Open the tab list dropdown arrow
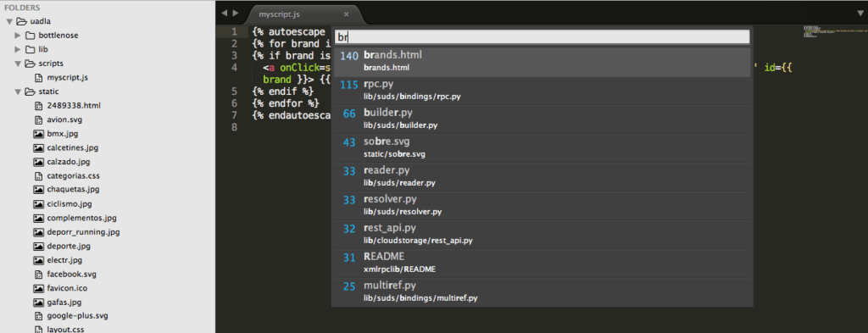The width and height of the screenshot is (868, 333). coord(860,14)
